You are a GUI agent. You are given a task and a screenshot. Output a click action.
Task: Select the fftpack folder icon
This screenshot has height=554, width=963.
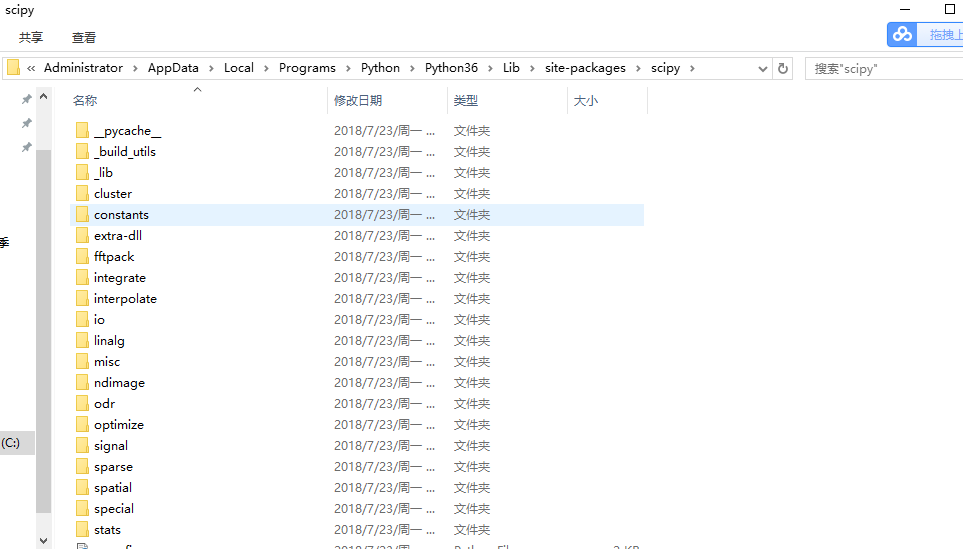tap(82, 256)
